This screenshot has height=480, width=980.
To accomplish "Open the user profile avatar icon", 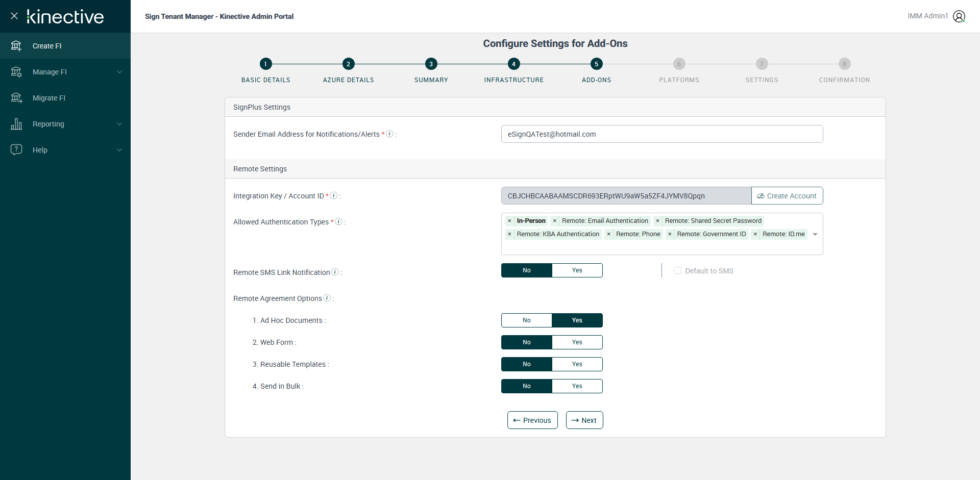I will click(959, 16).
